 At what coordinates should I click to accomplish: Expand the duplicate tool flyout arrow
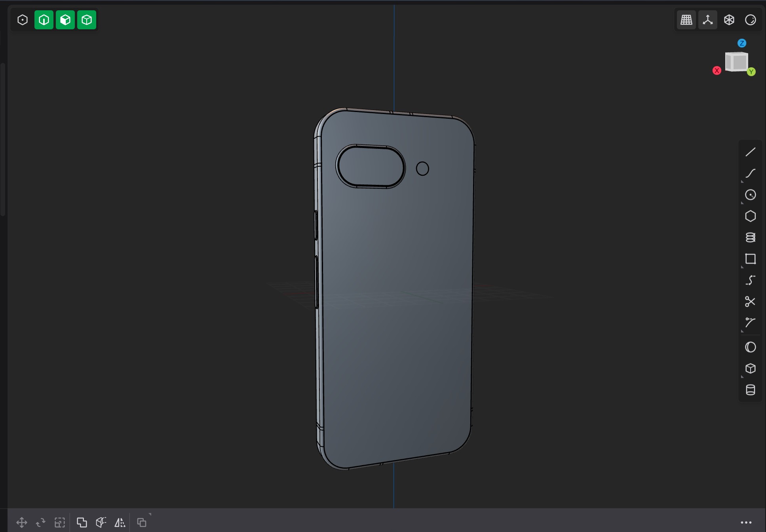click(x=150, y=515)
